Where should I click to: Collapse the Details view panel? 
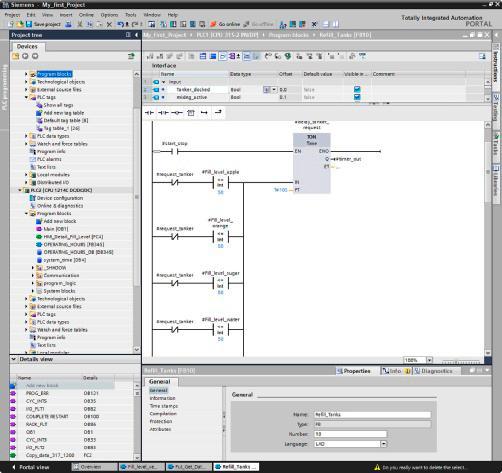coord(14,359)
